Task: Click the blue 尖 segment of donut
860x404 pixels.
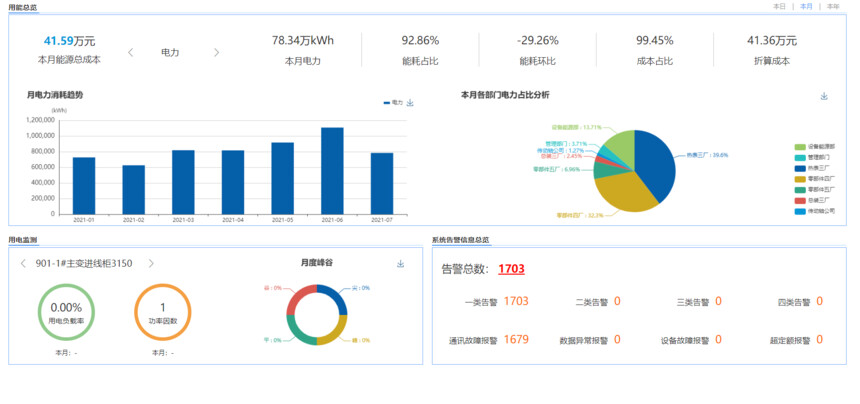Action: (336, 296)
